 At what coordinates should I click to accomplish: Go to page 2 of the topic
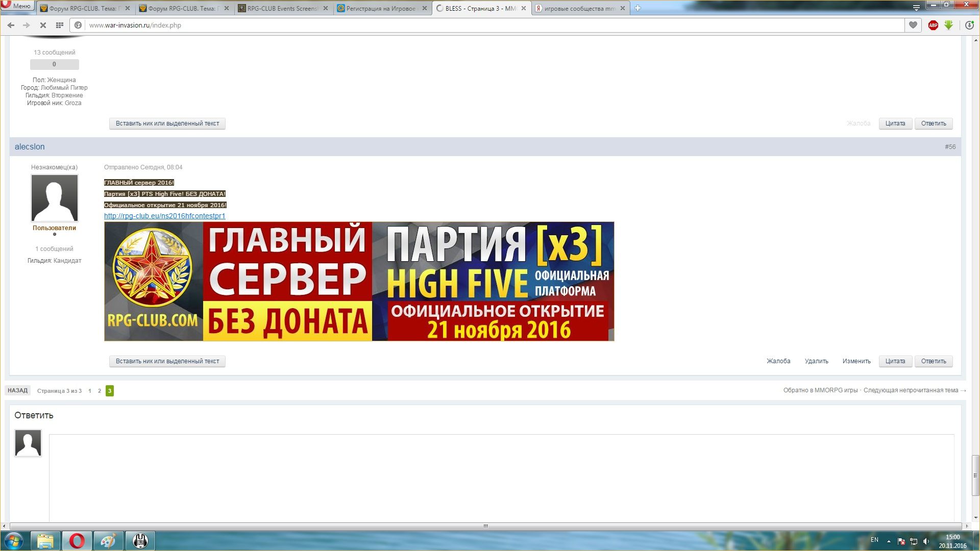tap(100, 391)
